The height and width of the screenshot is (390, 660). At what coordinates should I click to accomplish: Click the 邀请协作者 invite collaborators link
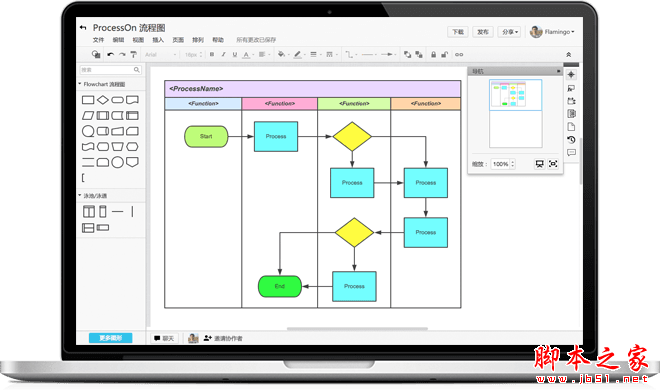click(x=223, y=338)
